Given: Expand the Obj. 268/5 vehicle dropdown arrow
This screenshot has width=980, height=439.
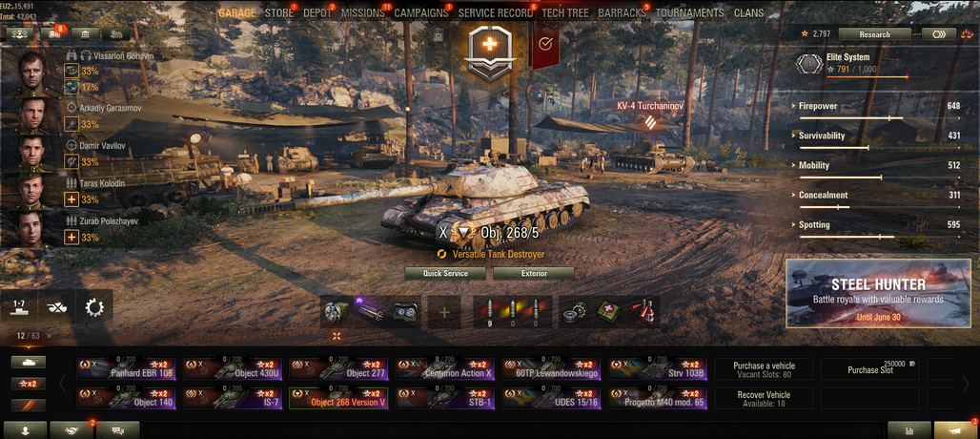Looking at the screenshot, I should tap(463, 233).
